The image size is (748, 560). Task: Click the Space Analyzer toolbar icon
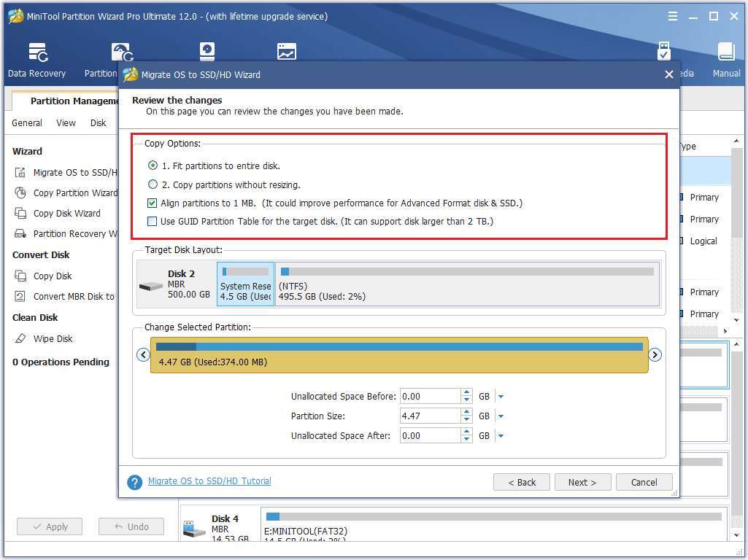click(x=287, y=52)
